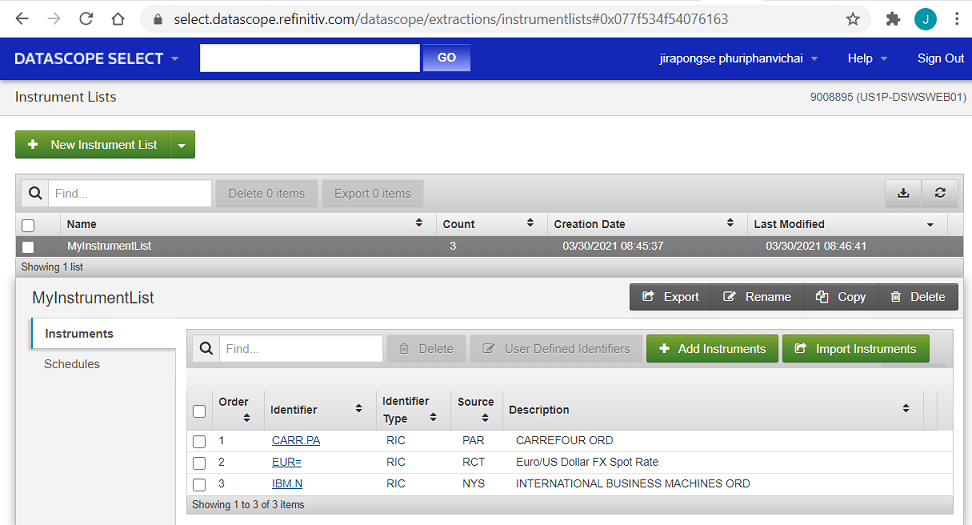
Task: Sort lists by Count column arrows
Action: point(530,223)
